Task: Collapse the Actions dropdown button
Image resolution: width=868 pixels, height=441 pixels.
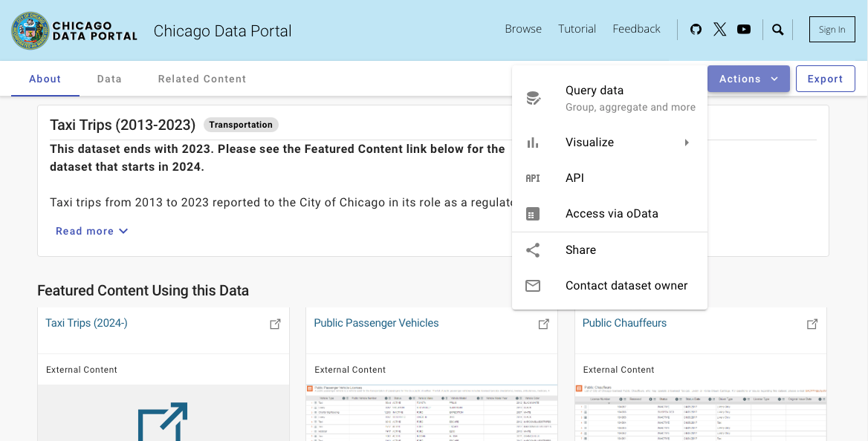Action: [748, 79]
